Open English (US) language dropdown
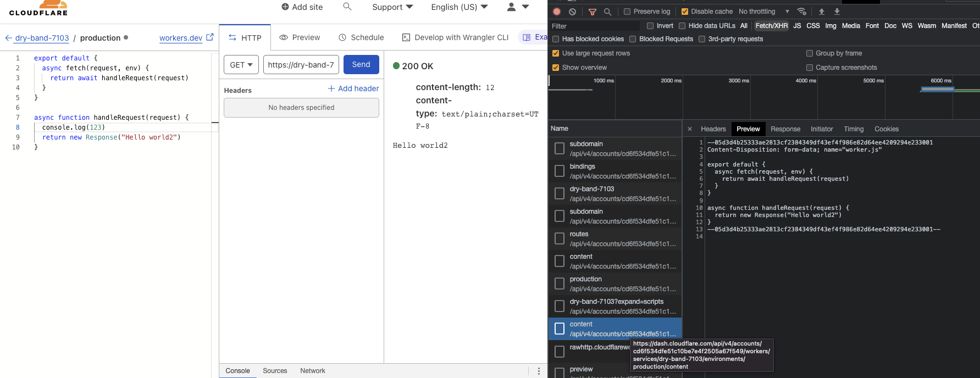 (459, 7)
